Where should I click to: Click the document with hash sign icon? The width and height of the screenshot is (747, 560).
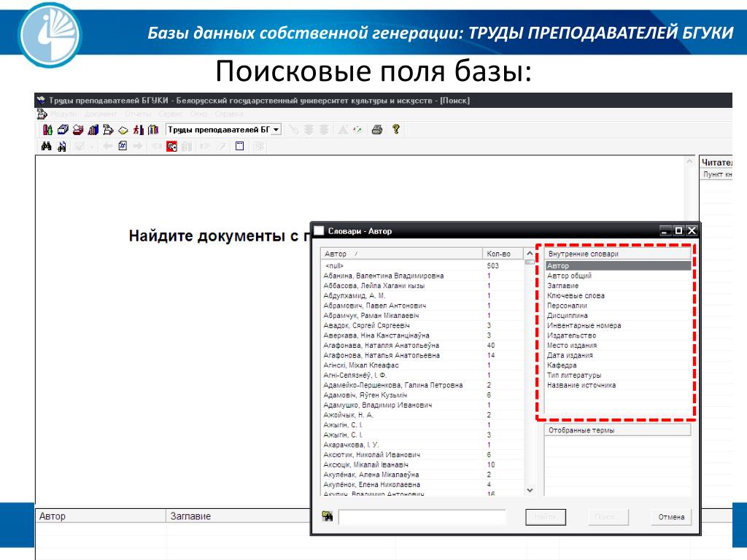pos(123,146)
